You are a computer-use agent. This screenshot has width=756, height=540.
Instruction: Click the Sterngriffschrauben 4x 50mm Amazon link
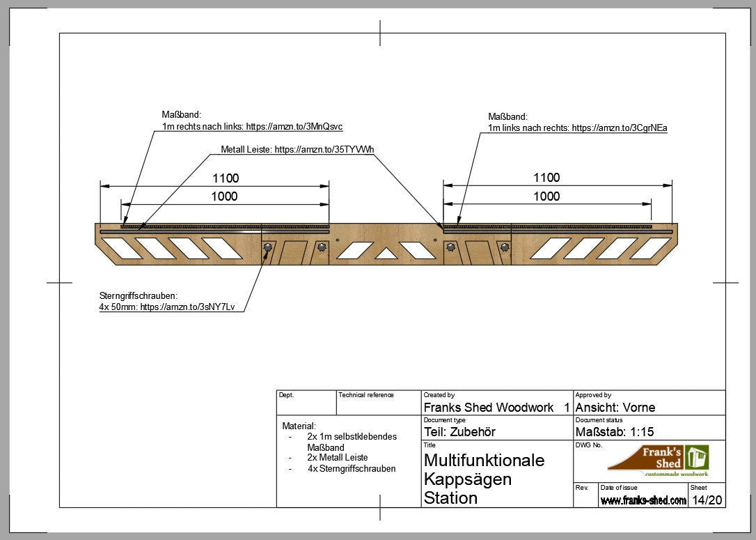coord(187,307)
